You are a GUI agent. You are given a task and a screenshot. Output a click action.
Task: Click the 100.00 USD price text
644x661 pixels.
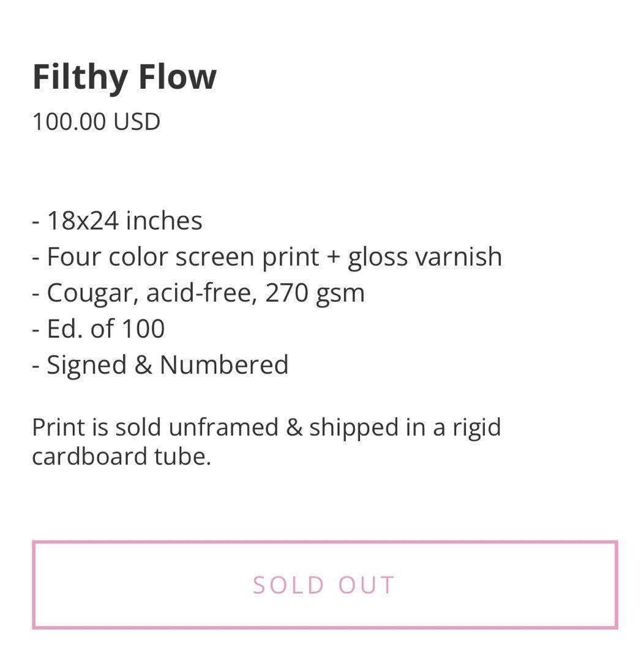pyautogui.click(x=96, y=121)
